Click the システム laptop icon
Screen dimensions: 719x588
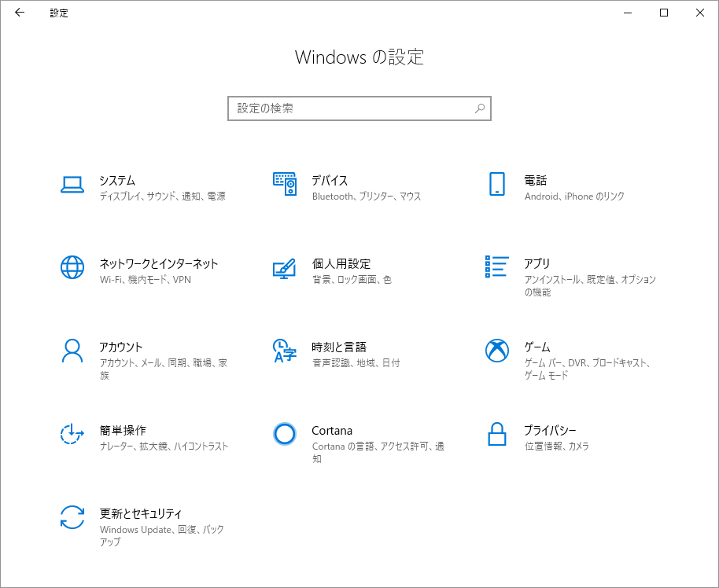click(x=72, y=185)
